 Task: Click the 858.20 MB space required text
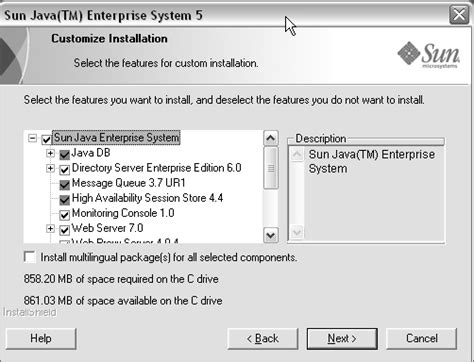pyautogui.click(x=121, y=279)
